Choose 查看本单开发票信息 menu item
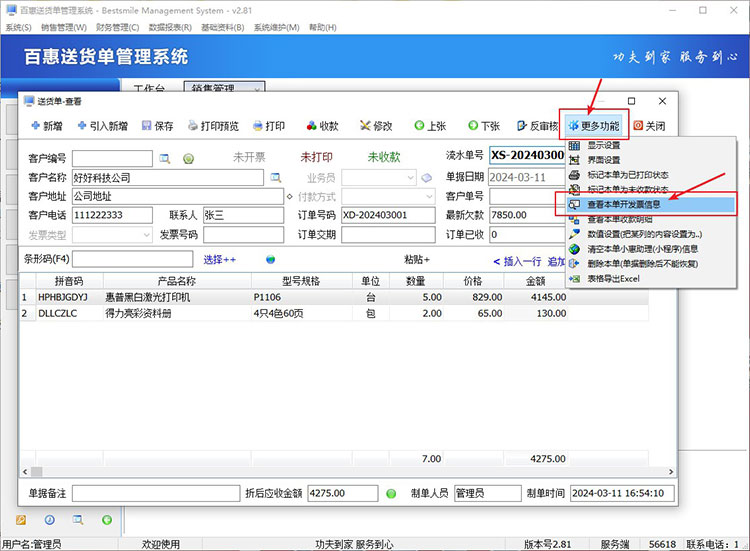 coord(651,205)
